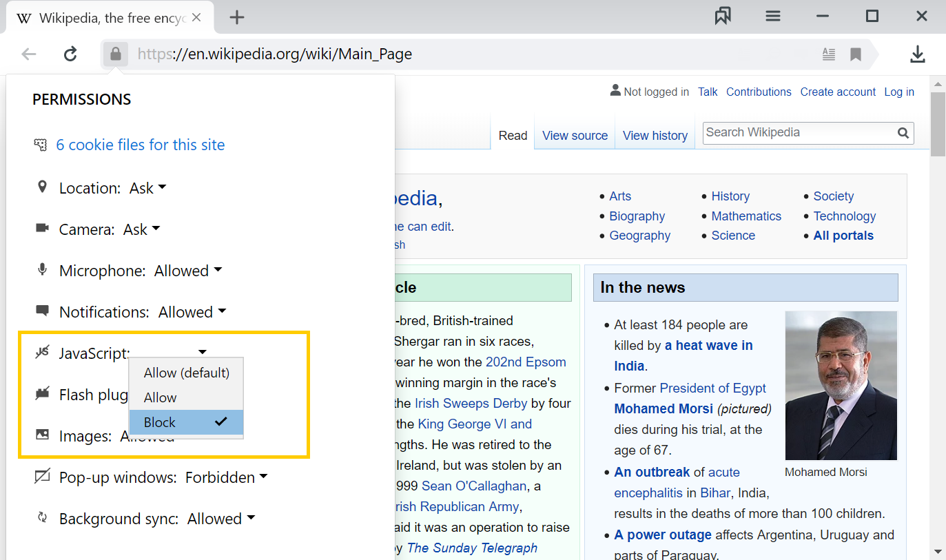Click the lock icon in address bar
The width and height of the screenshot is (946, 560).
tap(116, 54)
